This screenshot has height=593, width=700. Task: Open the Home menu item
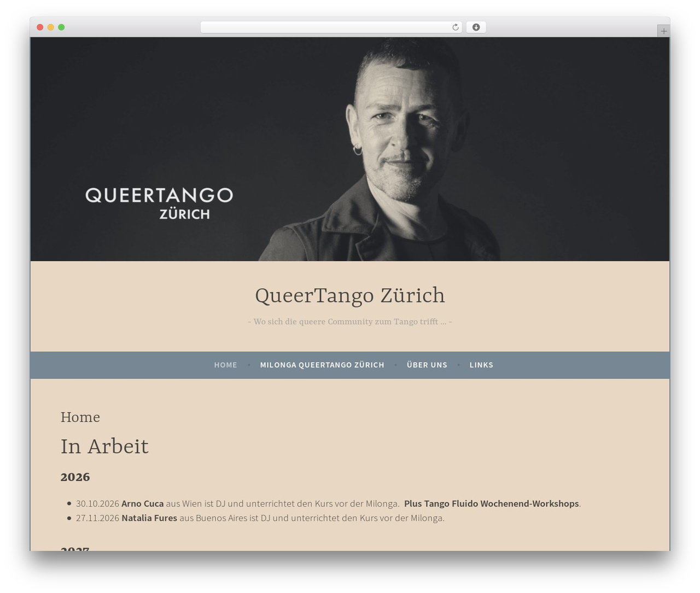pos(226,365)
